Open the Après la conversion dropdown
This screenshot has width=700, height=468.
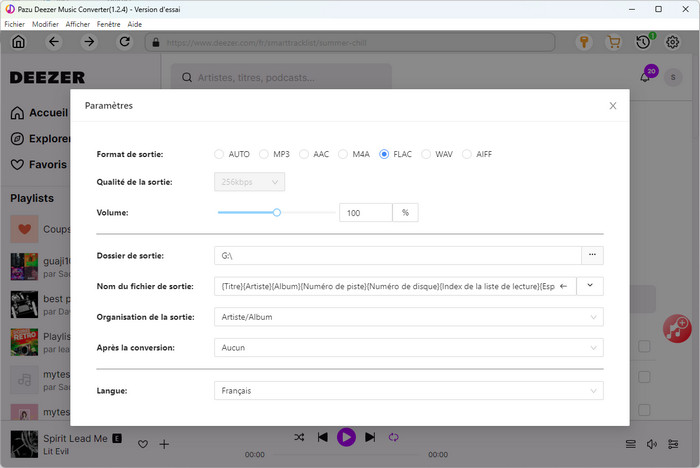pos(408,348)
